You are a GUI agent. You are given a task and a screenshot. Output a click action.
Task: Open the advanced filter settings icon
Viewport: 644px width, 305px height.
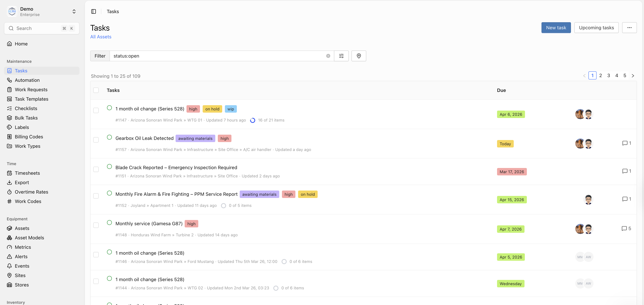click(341, 56)
